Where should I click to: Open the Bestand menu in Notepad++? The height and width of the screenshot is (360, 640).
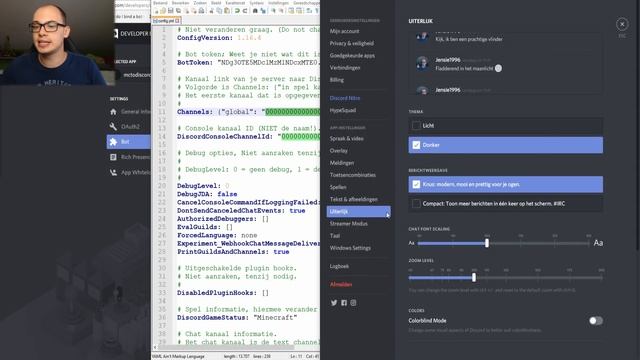(160, 3)
